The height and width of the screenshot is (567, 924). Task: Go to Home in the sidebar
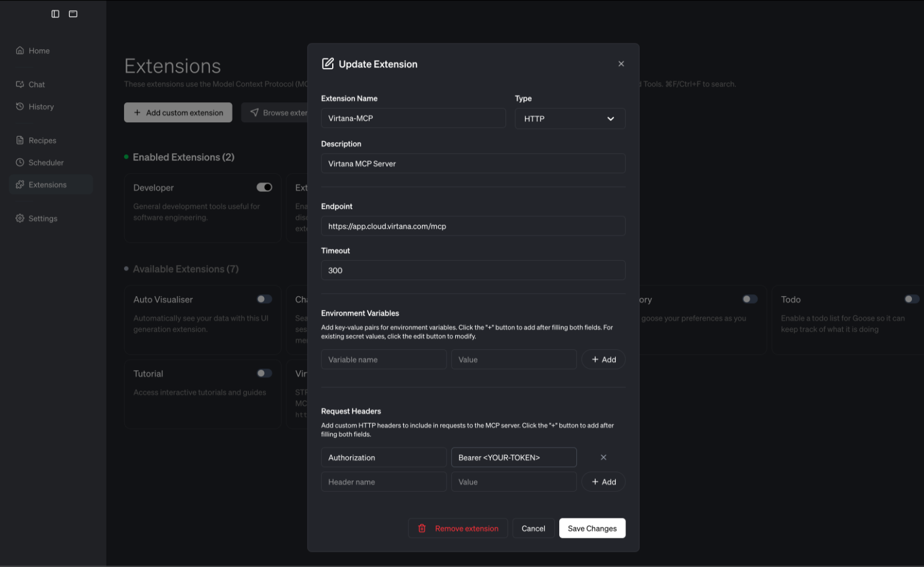click(39, 51)
